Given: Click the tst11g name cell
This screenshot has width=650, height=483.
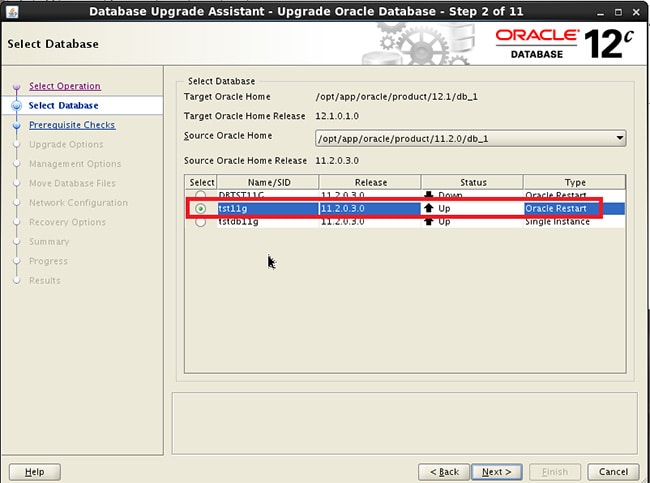Looking at the screenshot, I should coord(268,209).
